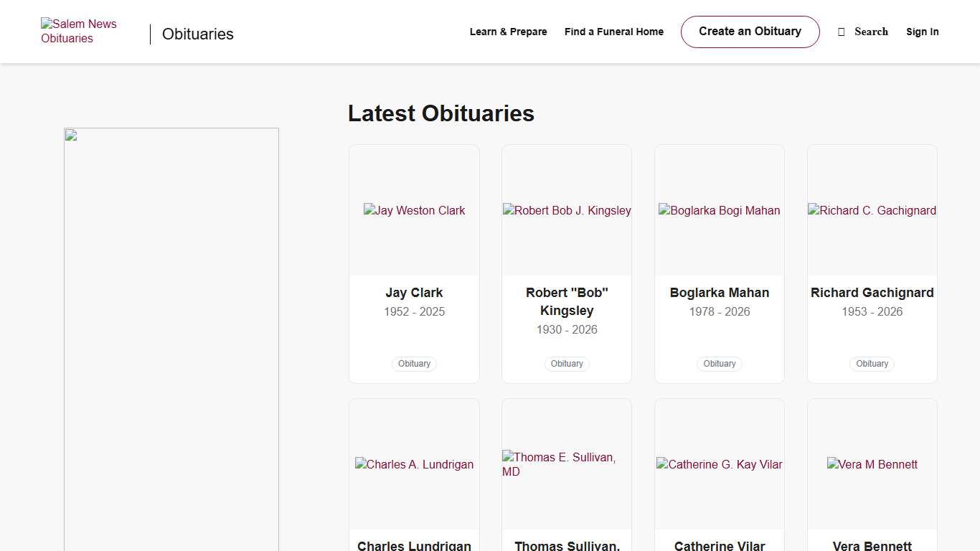Open Boglarka Bogi Mahan photo thumbnail

[x=719, y=210]
